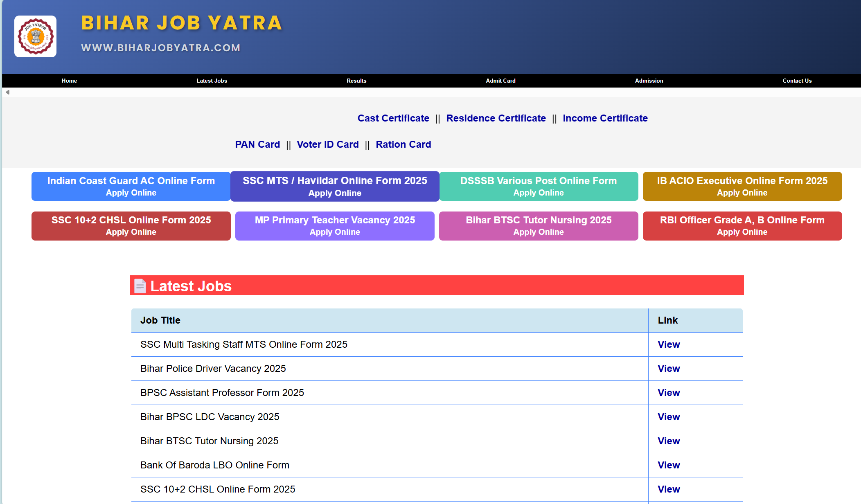View Bihar BPSC LDC Vacancy 2025
This screenshot has width=861, height=504.
point(669,417)
